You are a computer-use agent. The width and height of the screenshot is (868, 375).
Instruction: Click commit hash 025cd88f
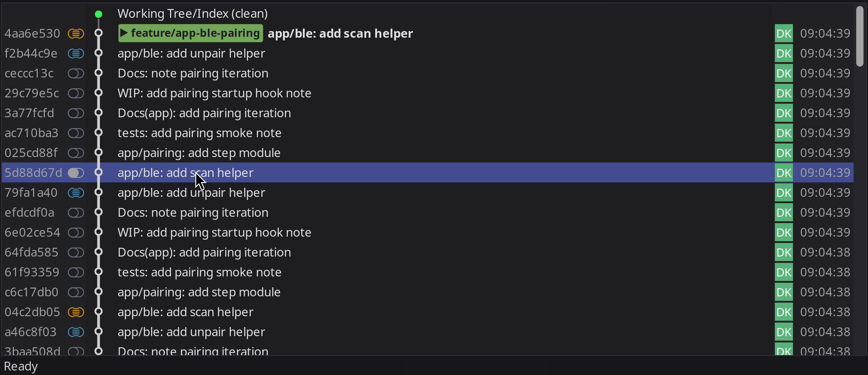coord(31,153)
